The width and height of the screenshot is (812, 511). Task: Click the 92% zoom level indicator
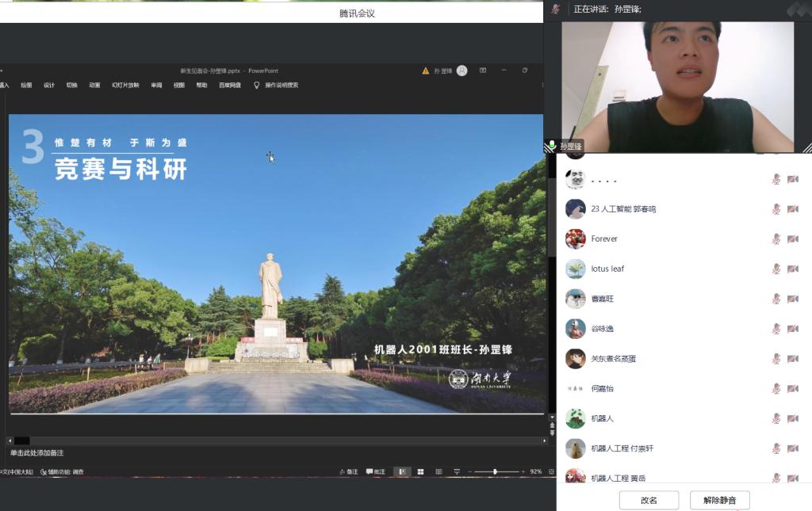point(536,471)
